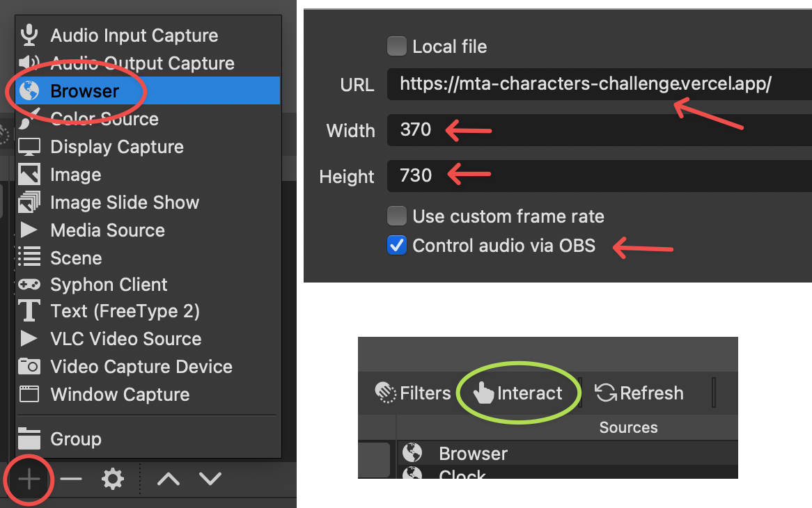Refresh the browser source
Screen dimensions: 812x508
(639, 393)
